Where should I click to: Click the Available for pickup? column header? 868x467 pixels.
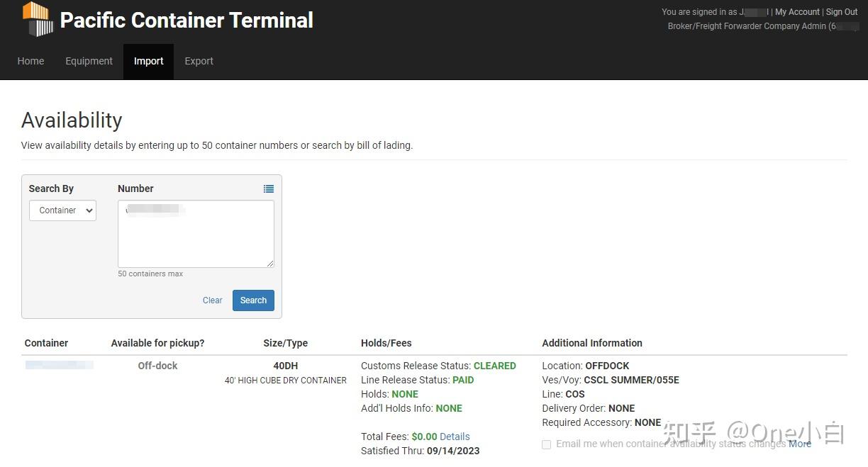click(157, 343)
